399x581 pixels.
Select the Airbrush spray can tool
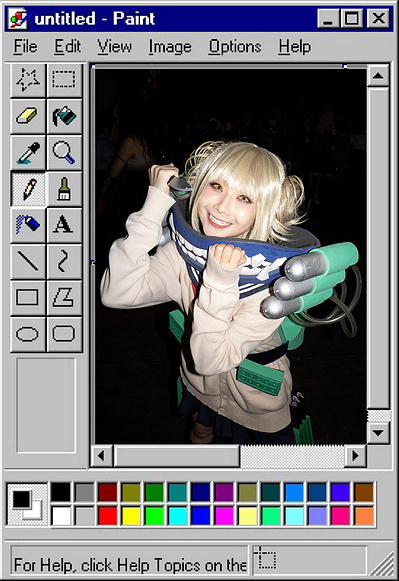(x=28, y=225)
